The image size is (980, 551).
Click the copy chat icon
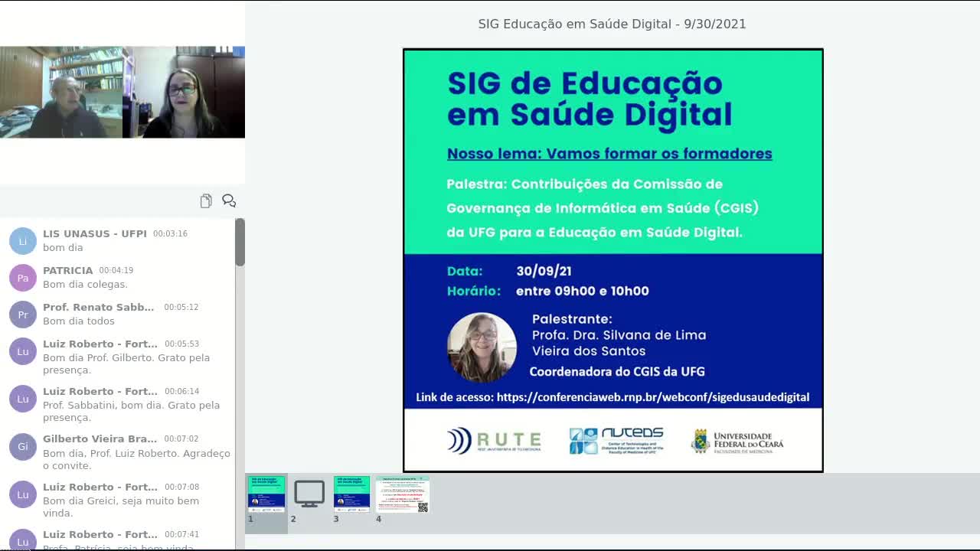click(x=206, y=201)
